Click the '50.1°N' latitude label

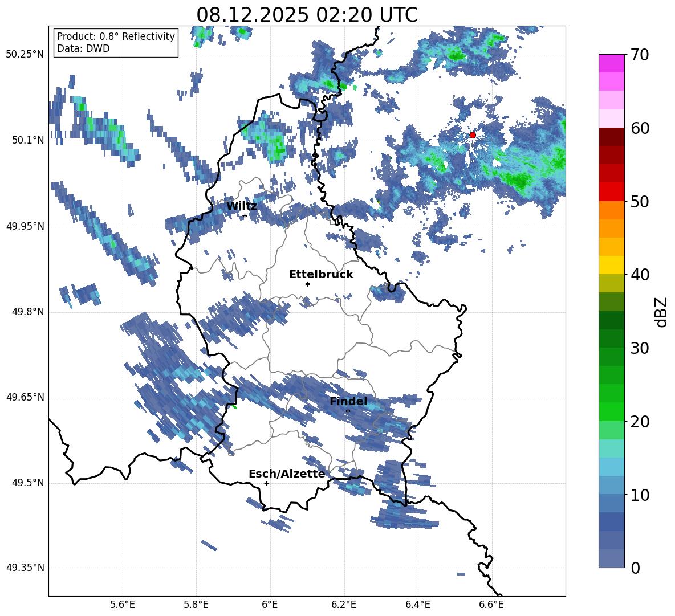(x=28, y=140)
